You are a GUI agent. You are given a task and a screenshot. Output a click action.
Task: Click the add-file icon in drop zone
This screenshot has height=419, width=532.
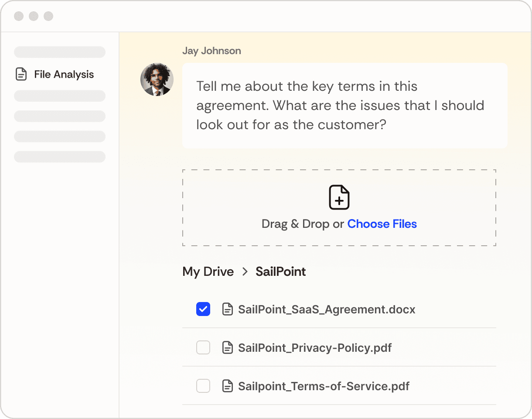coord(339,197)
